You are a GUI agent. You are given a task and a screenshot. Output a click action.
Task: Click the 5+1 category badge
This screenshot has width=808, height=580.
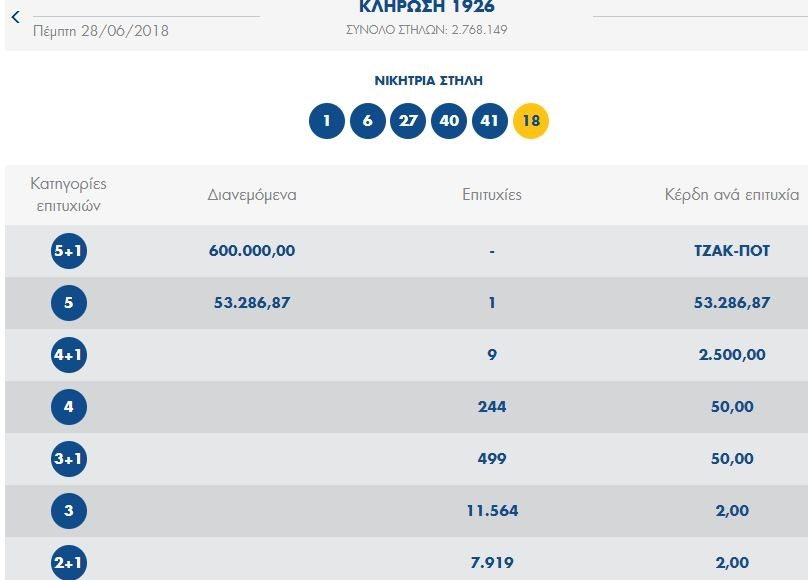[x=69, y=251]
